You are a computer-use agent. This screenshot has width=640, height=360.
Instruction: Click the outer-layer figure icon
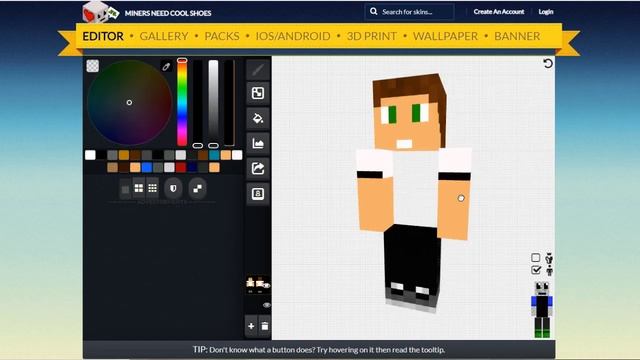pos(549,258)
